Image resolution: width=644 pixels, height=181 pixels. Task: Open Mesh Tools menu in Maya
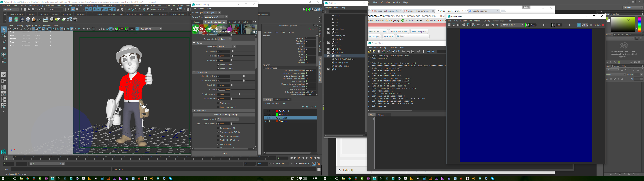(x=79, y=6)
